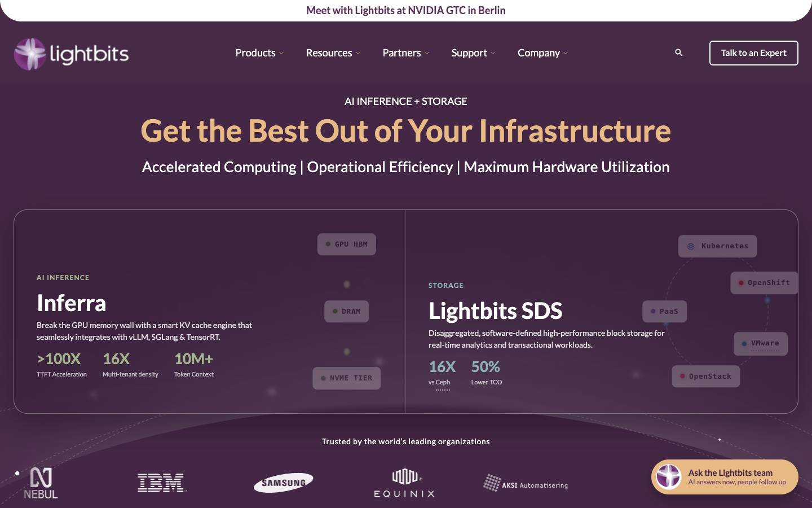Click the Lightbits logo
Screen dimensions: 812x508
tap(72, 54)
